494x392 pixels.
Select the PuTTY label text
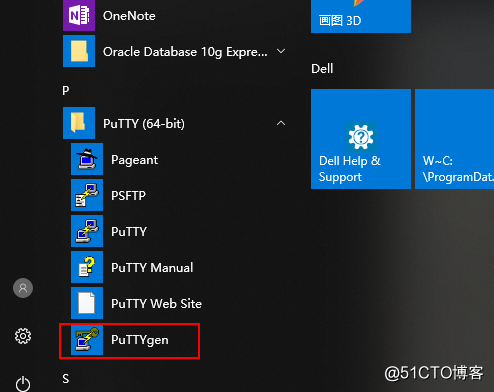[129, 232]
